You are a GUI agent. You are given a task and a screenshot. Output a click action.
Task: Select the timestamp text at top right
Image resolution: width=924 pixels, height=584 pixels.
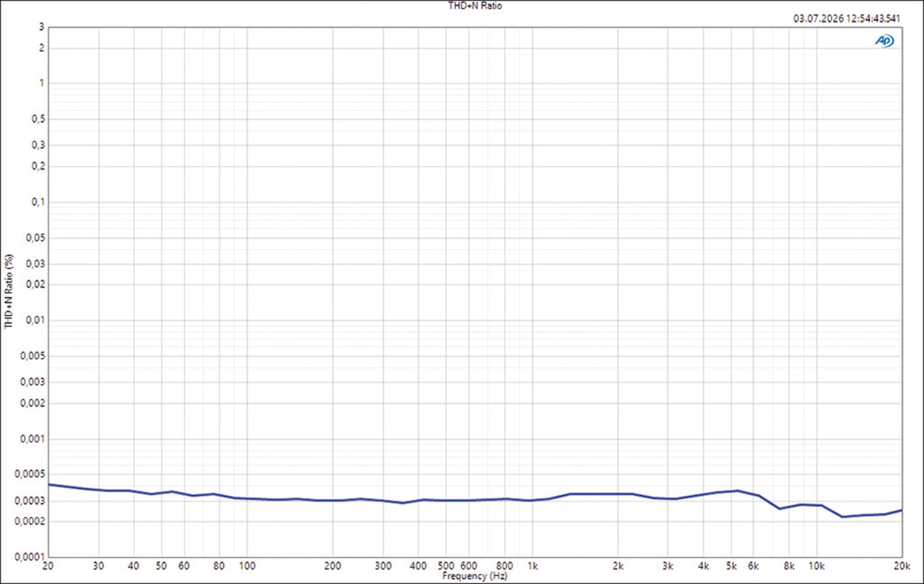[846, 18]
